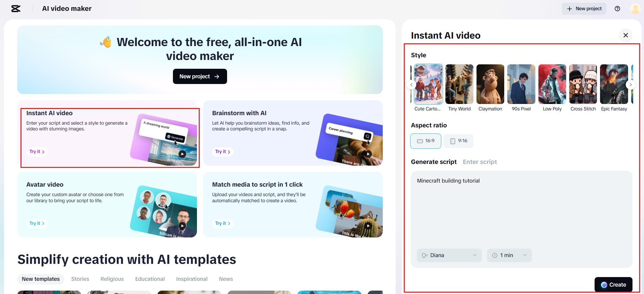Open the Diana voice dropdown

[449, 255]
